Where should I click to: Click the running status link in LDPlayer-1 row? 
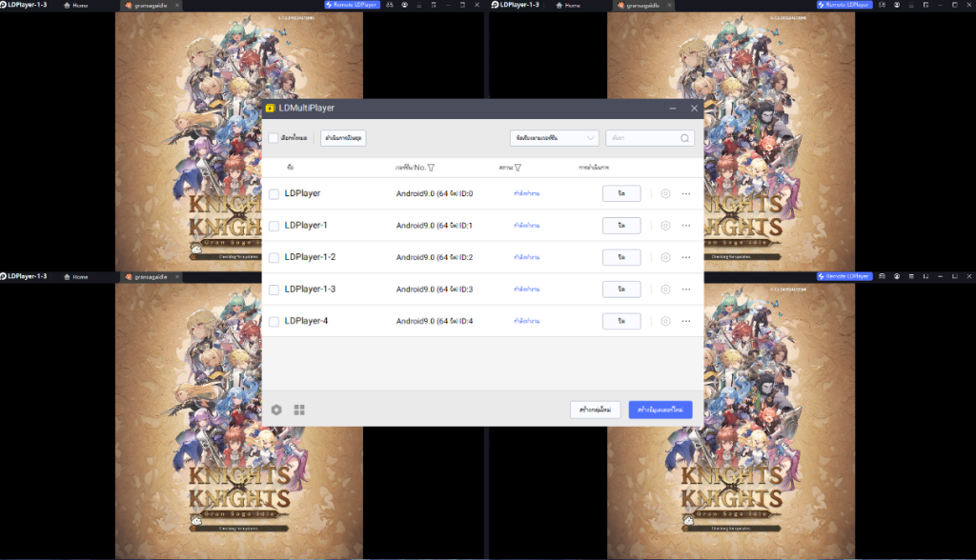tap(526, 226)
